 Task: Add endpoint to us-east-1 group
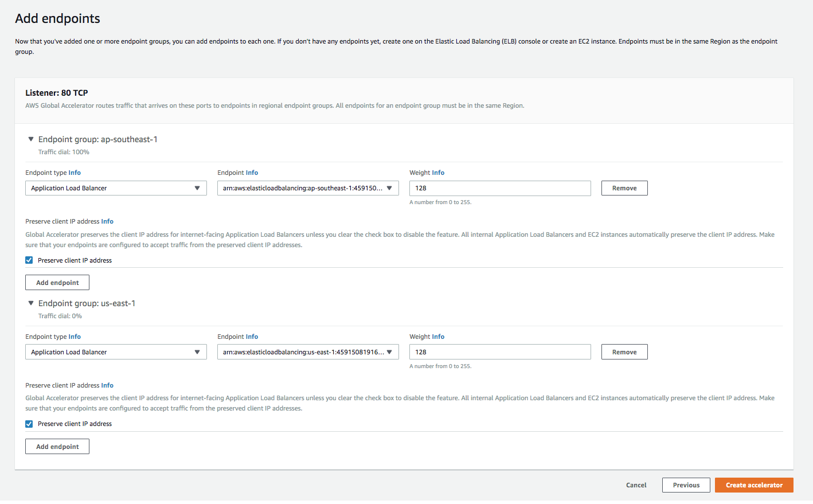[x=57, y=447]
